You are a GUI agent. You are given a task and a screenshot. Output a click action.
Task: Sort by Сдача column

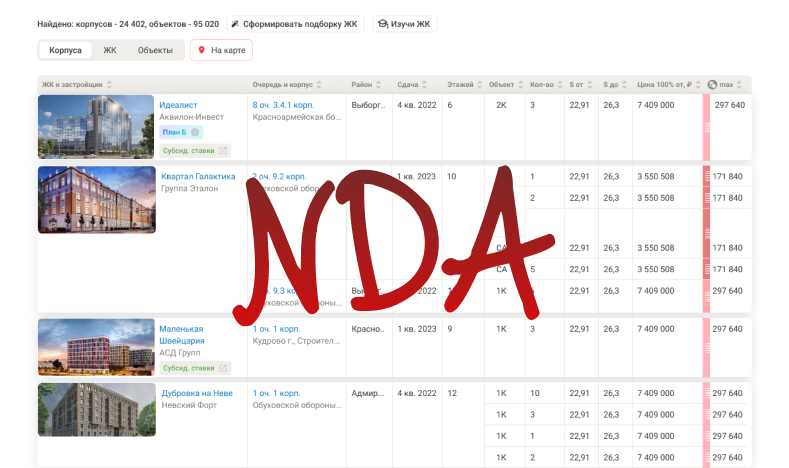(424, 85)
